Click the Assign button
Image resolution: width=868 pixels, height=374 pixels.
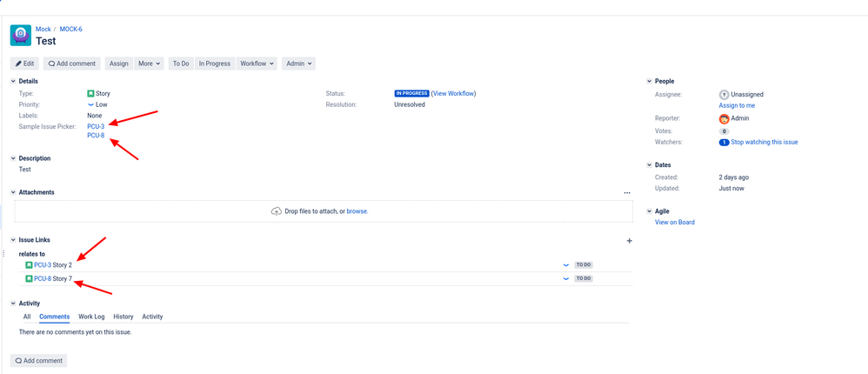119,63
